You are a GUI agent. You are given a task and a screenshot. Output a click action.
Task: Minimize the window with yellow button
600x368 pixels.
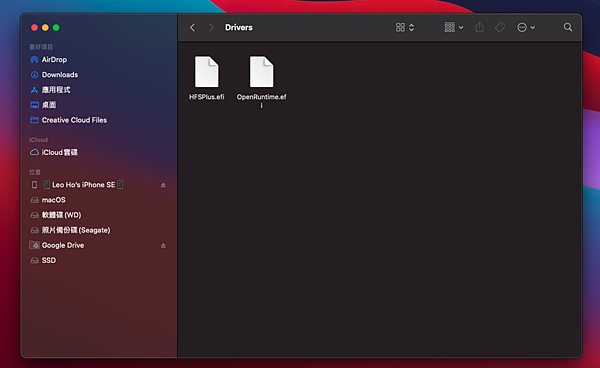[x=45, y=28]
